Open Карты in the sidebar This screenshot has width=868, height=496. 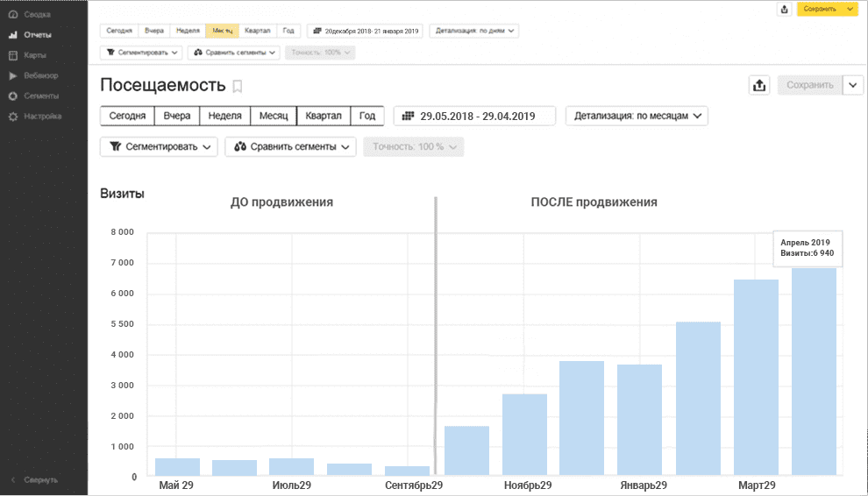click(34, 55)
